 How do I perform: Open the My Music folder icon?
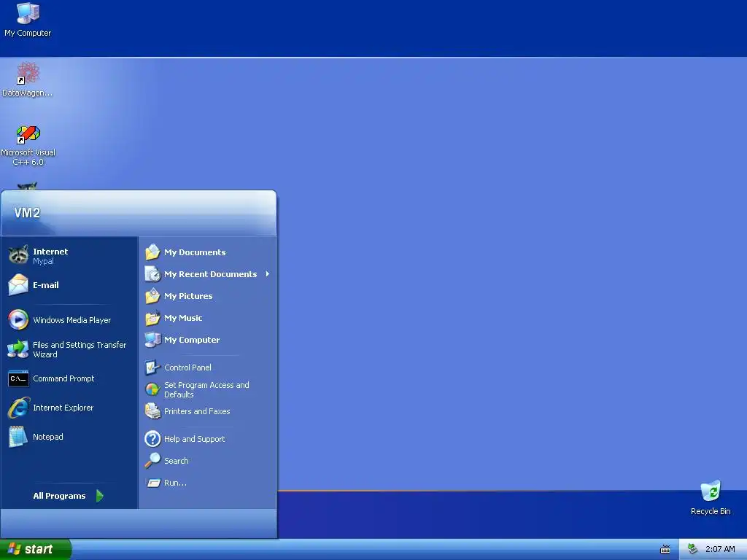click(152, 318)
